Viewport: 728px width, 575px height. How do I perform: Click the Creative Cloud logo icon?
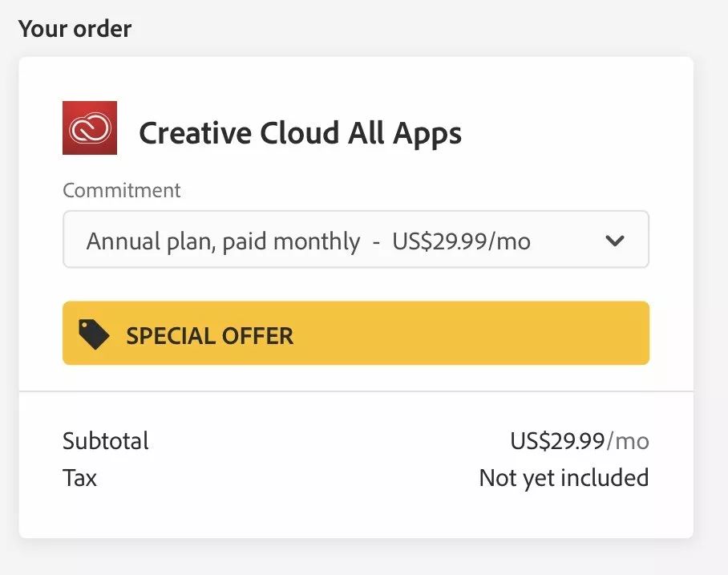(x=90, y=128)
